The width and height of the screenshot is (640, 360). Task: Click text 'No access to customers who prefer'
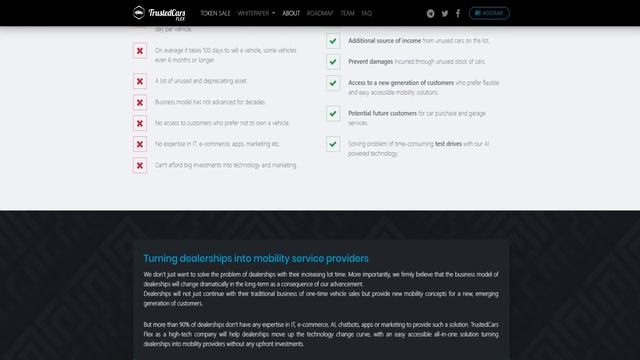pyautogui.click(x=222, y=123)
